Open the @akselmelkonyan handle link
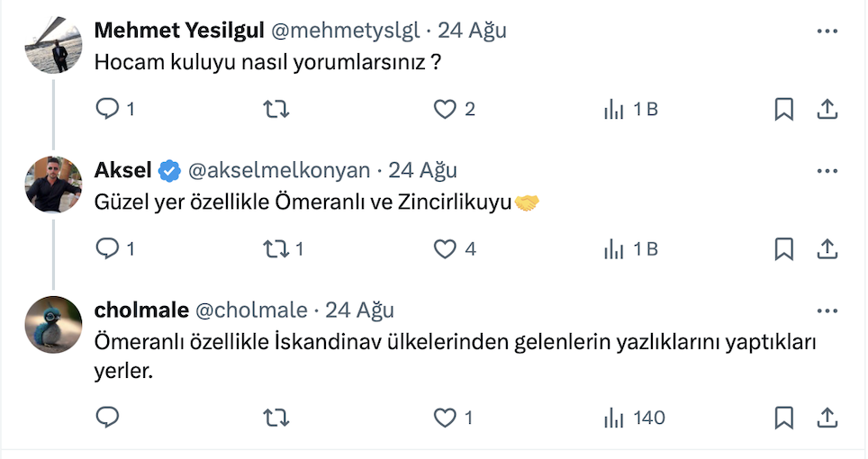This screenshot has height=459, width=868. point(277,170)
